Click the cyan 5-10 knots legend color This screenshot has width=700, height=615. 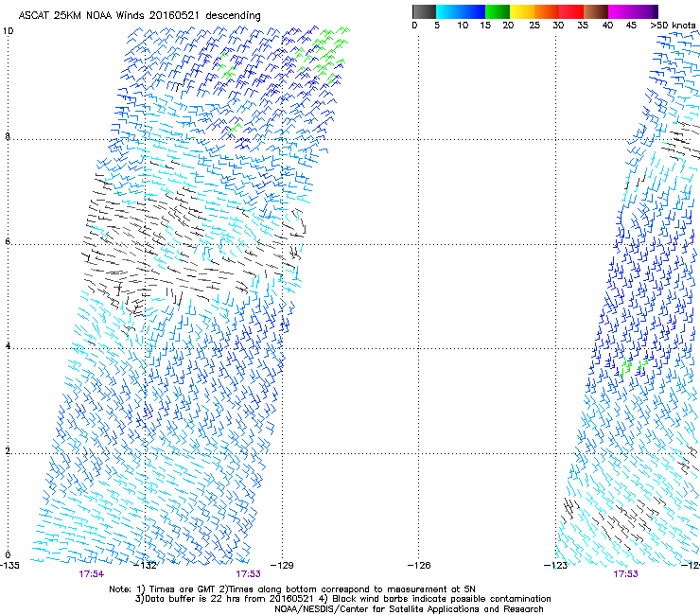coord(448,11)
